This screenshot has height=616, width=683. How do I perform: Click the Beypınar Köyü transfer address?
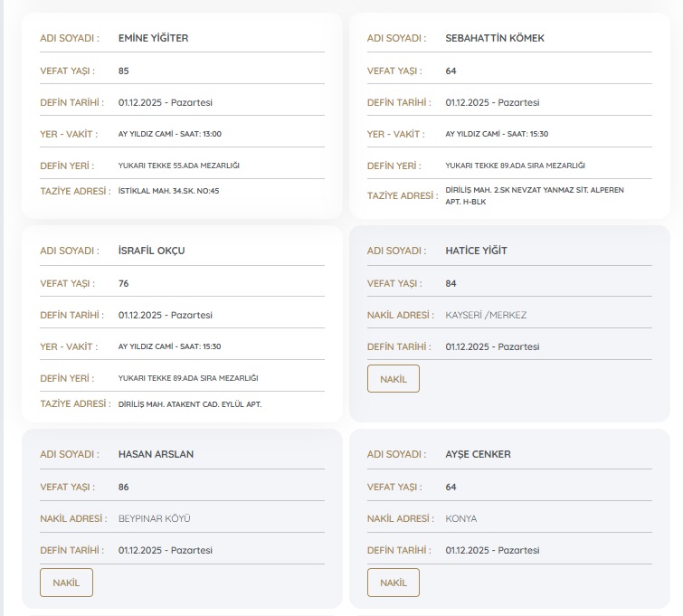tap(154, 518)
